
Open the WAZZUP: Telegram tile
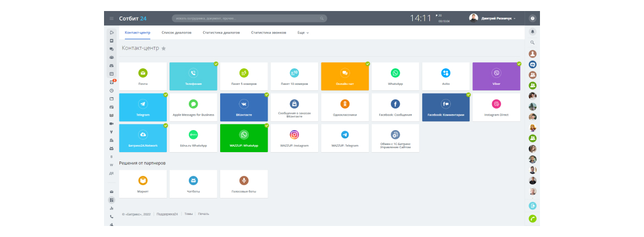click(x=345, y=138)
